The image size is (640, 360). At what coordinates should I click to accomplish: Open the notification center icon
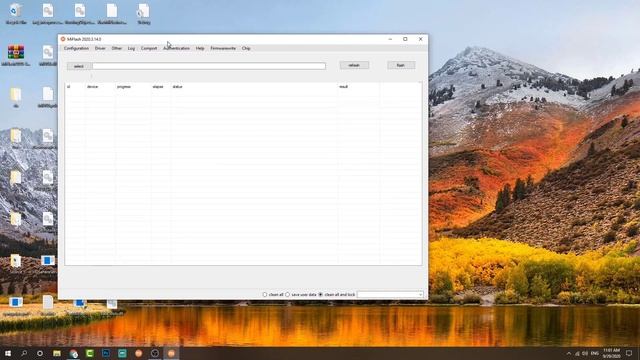click(629, 353)
